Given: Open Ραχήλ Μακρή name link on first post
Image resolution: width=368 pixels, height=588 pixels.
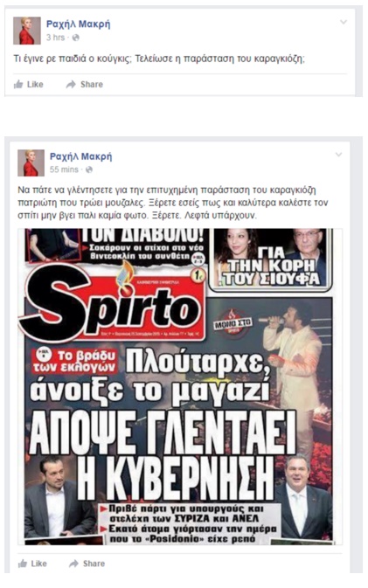Looking at the screenshot, I should (x=78, y=24).
